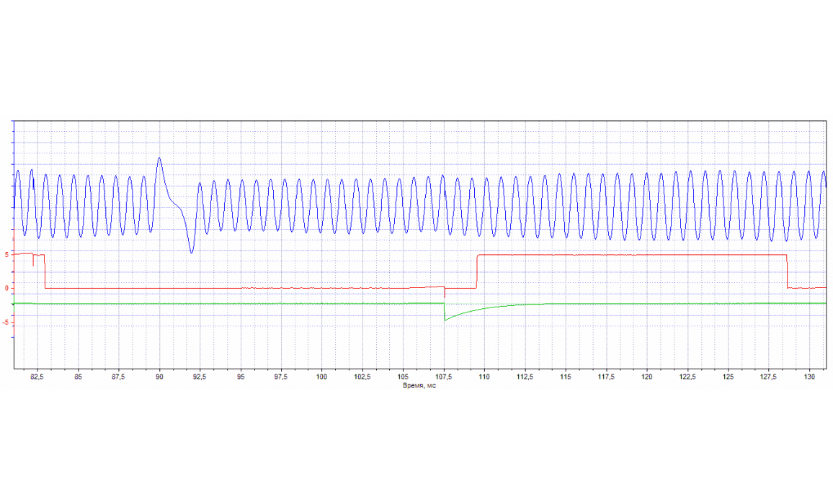Click the 120 label on the time axis

647,377
